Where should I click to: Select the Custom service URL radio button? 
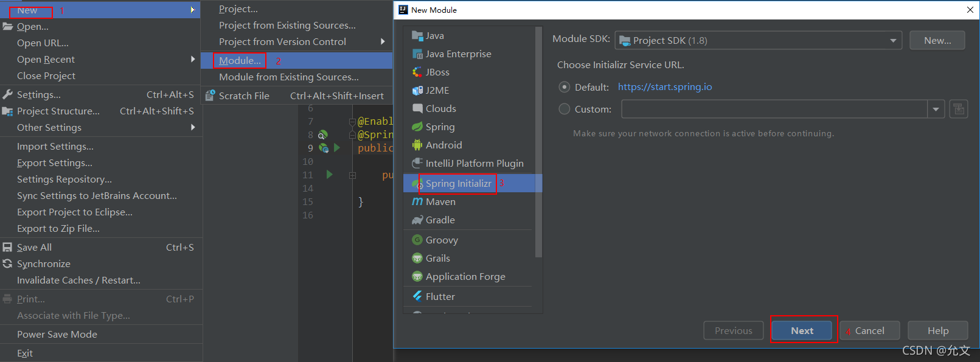click(x=565, y=109)
